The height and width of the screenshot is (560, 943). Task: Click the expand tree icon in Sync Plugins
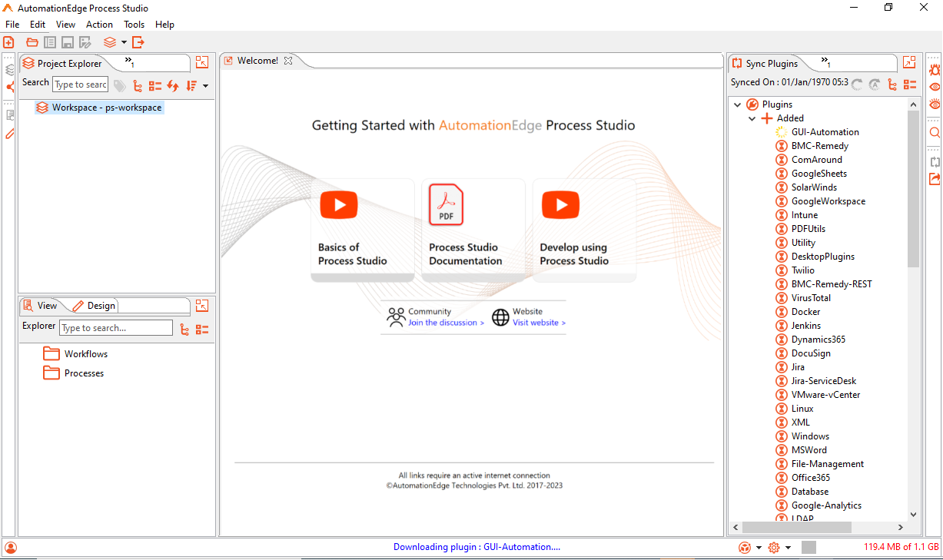(x=892, y=84)
